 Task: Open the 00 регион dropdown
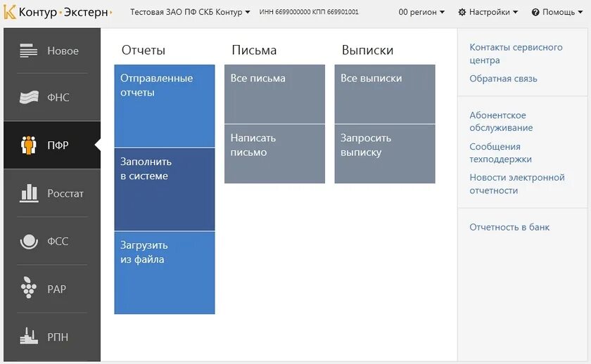pos(421,12)
